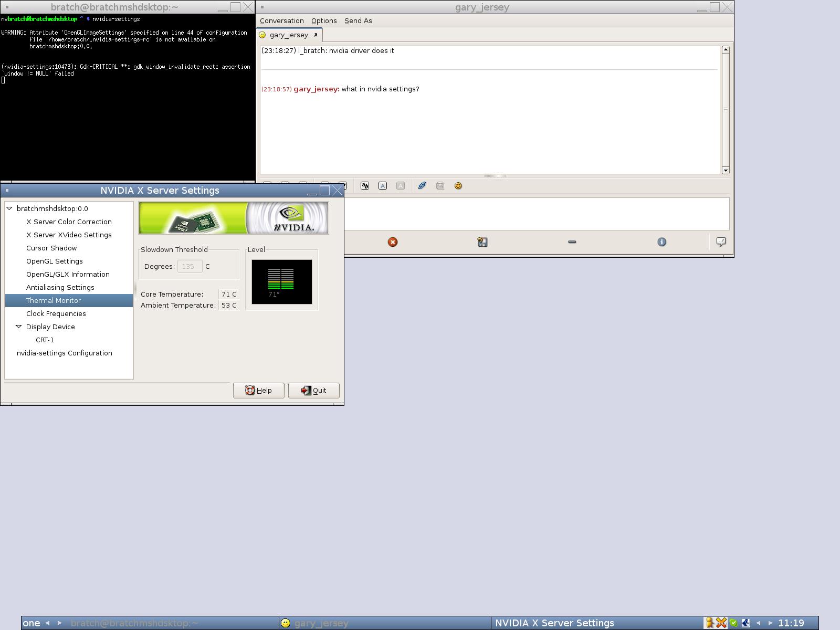The height and width of the screenshot is (630, 840).
Task: Switch to next workspace using right arrow
Action: tap(59, 623)
